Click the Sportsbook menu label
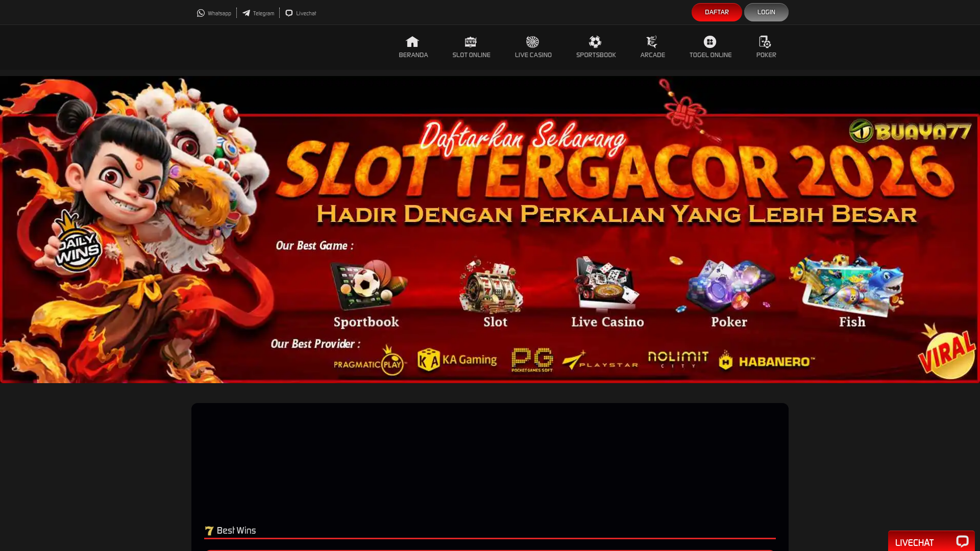980x551 pixels. (596, 55)
